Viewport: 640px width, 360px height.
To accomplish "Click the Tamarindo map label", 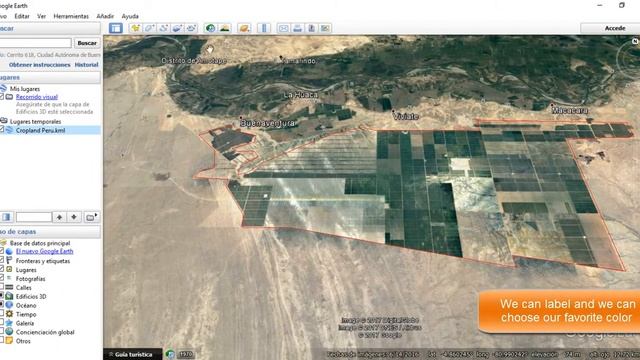I will [x=299, y=61].
